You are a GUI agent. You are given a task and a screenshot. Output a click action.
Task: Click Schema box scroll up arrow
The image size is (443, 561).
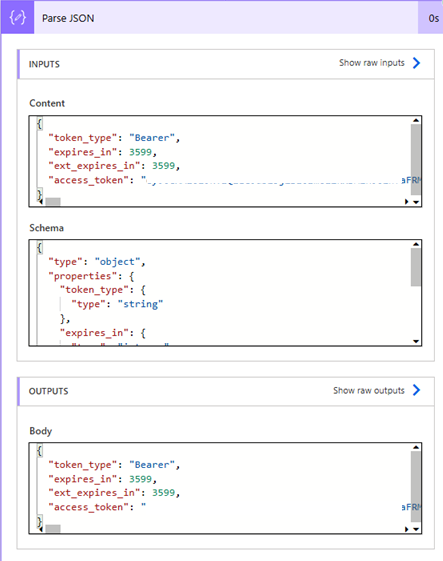416,244
